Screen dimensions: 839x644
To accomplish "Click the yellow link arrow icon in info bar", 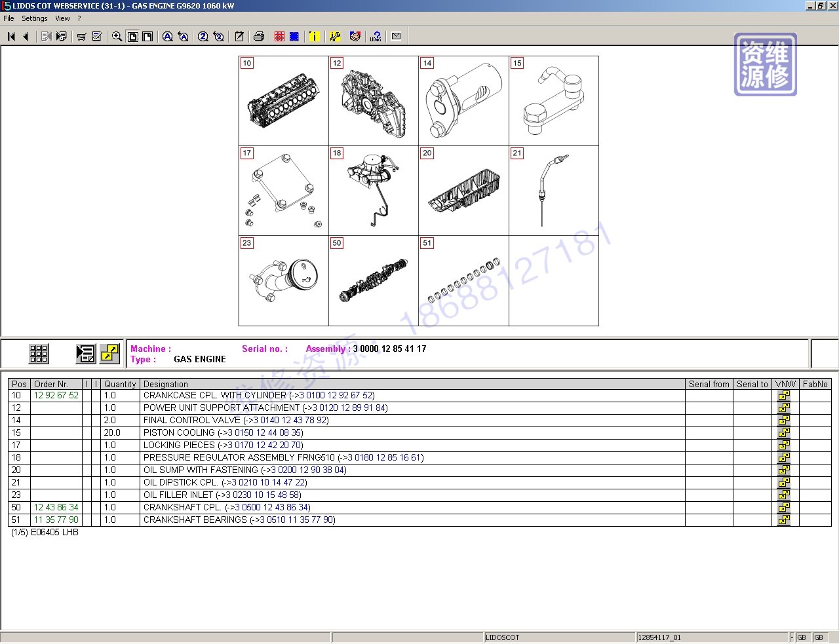I will click(x=109, y=354).
